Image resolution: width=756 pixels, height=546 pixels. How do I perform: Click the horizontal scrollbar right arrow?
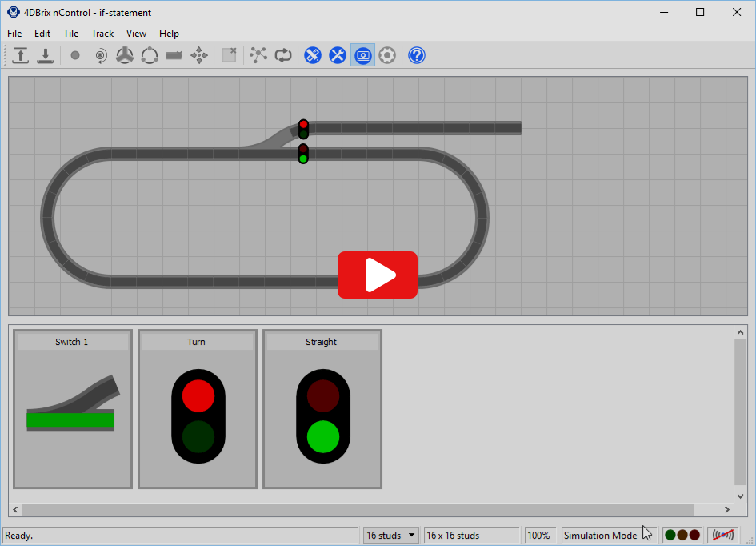(727, 509)
